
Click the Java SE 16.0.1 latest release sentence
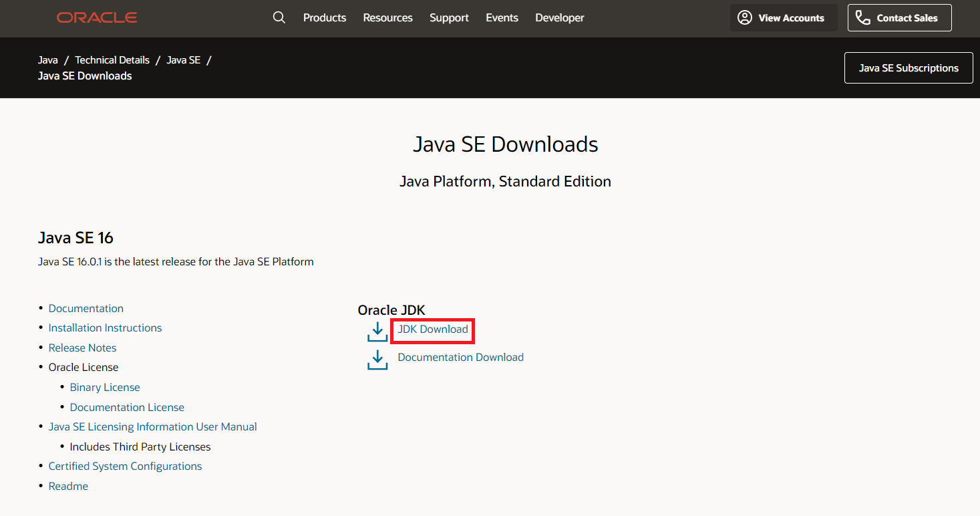(176, 262)
